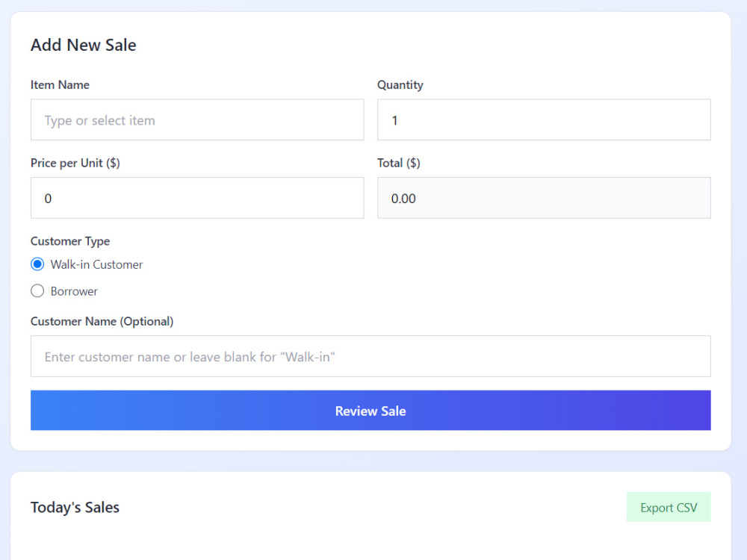Click the Price per Unit field
Viewport: 747px width, 560px height.
(x=197, y=198)
